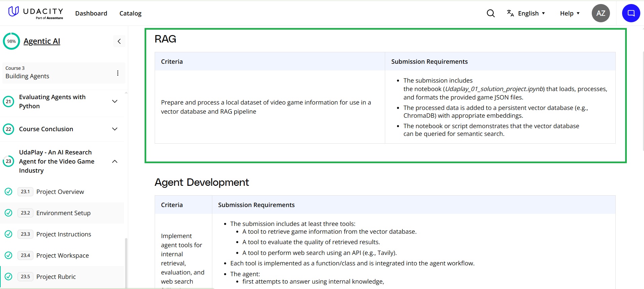Click the Project Workspace completion checkmark
This screenshot has width=644, height=289.
[x=8, y=255]
